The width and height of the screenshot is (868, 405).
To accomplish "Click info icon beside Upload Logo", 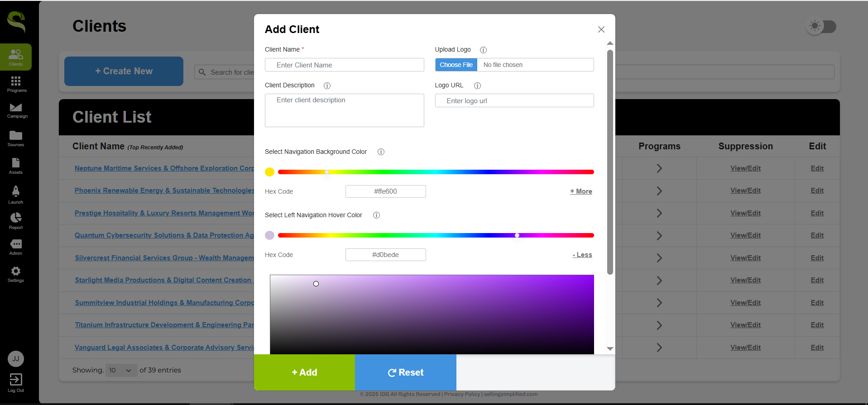I will (483, 50).
